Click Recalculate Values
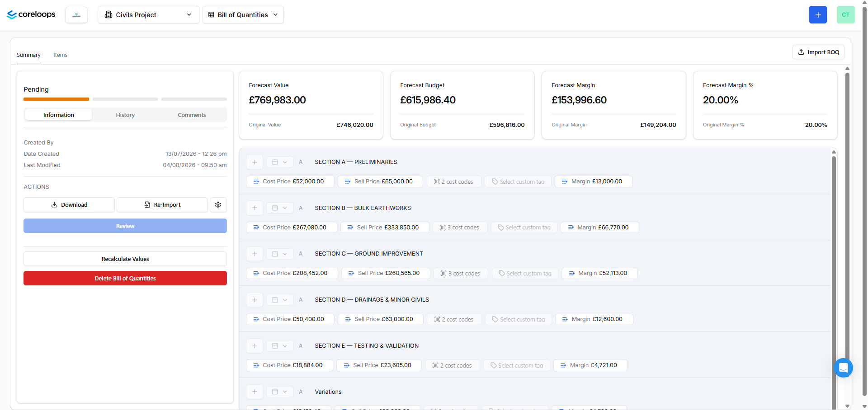The image size is (868, 410). click(x=125, y=259)
